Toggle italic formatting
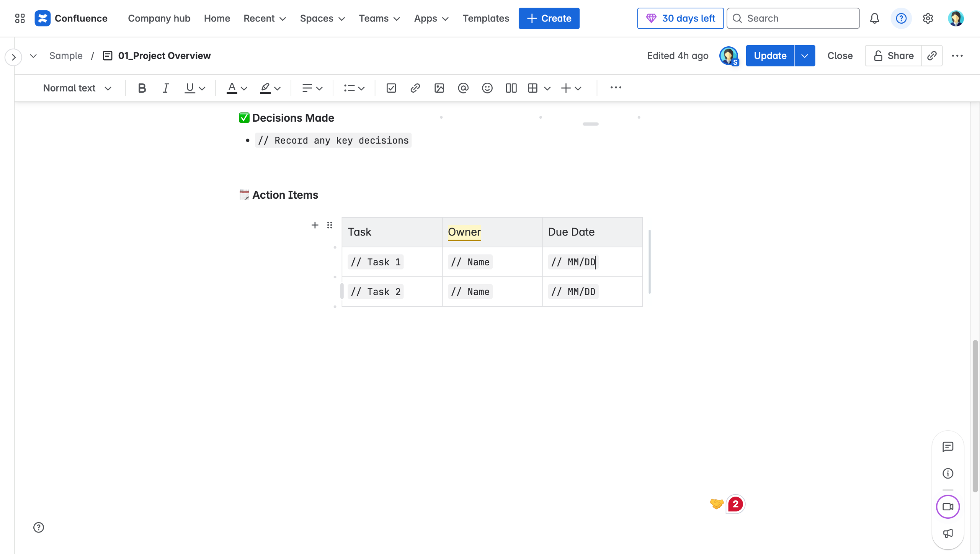 pyautogui.click(x=165, y=88)
